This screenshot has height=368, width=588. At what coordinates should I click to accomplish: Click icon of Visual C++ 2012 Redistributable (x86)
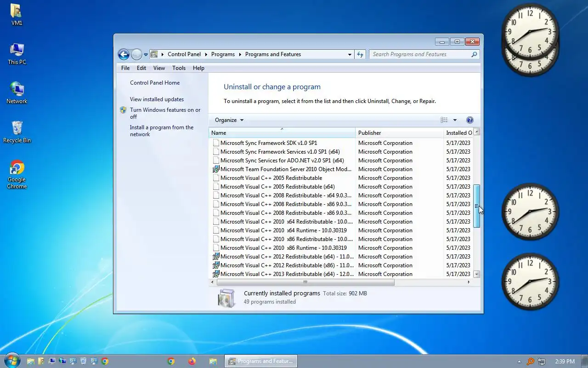[216, 265]
